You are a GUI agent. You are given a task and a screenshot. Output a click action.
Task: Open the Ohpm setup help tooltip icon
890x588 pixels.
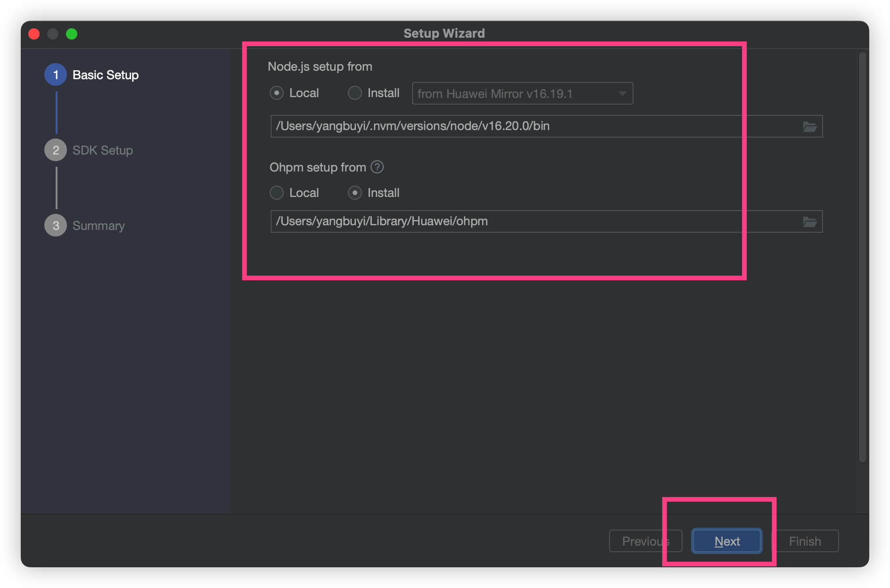(x=377, y=167)
